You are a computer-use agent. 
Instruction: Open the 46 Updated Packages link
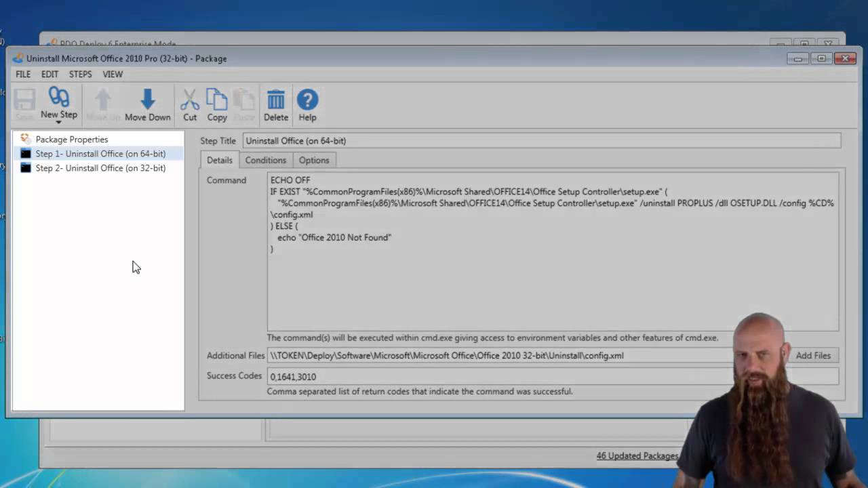click(637, 455)
